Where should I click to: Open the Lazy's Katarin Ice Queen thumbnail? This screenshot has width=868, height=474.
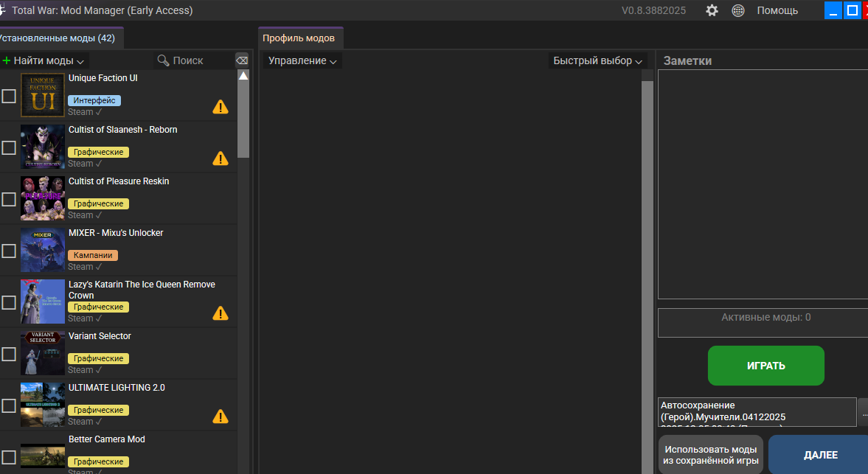pos(43,302)
